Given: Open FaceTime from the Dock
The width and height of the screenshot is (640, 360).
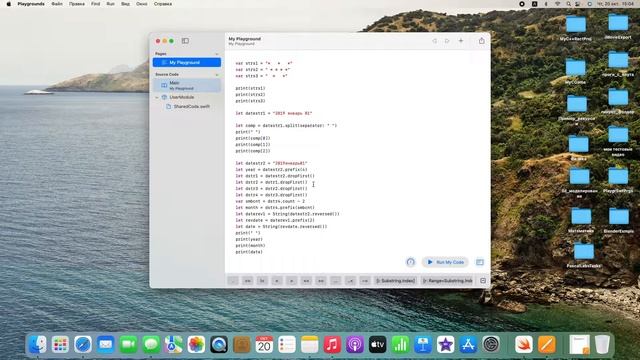Looking at the screenshot, I should tap(128, 345).
